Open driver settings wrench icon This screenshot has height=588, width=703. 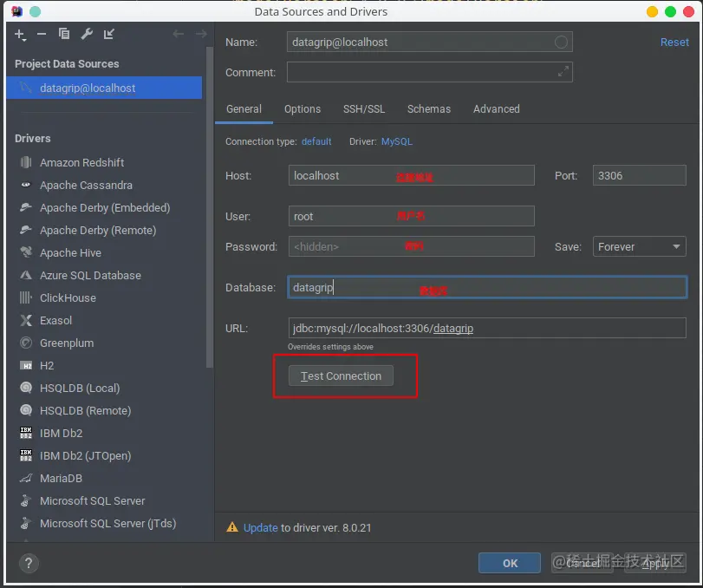pos(87,34)
